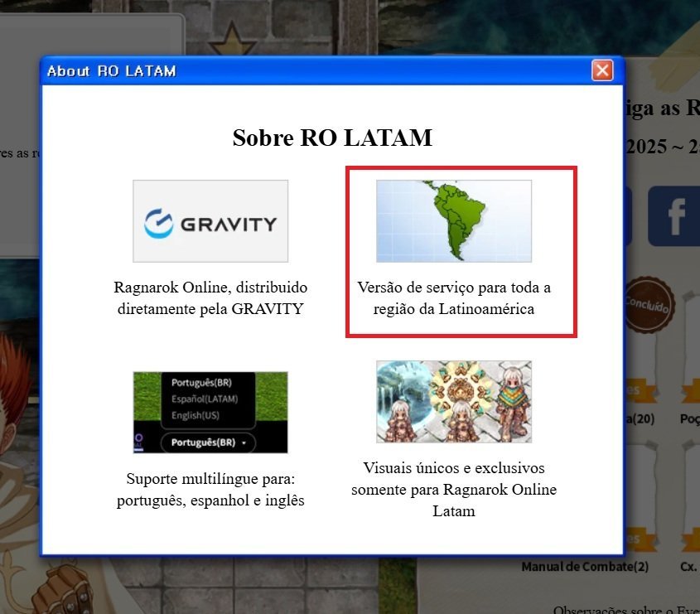700x614 pixels.
Task: Click 'Suporte multilíngue para' caption text
Action: coord(210,489)
